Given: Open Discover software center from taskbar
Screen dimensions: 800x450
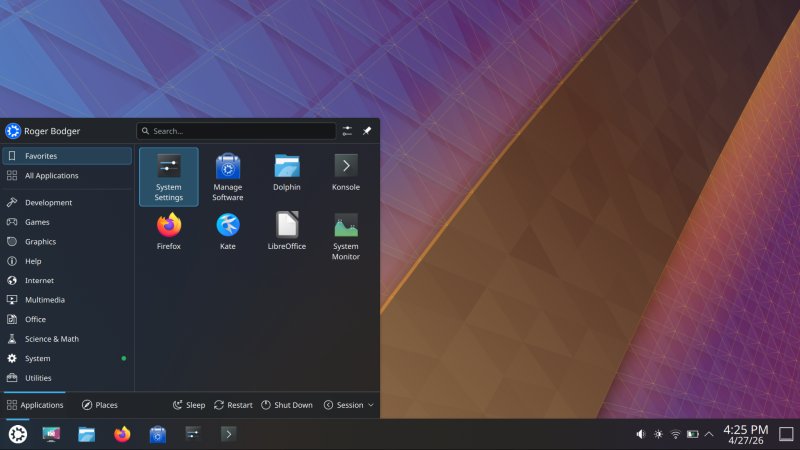Looking at the screenshot, I should 158,434.
